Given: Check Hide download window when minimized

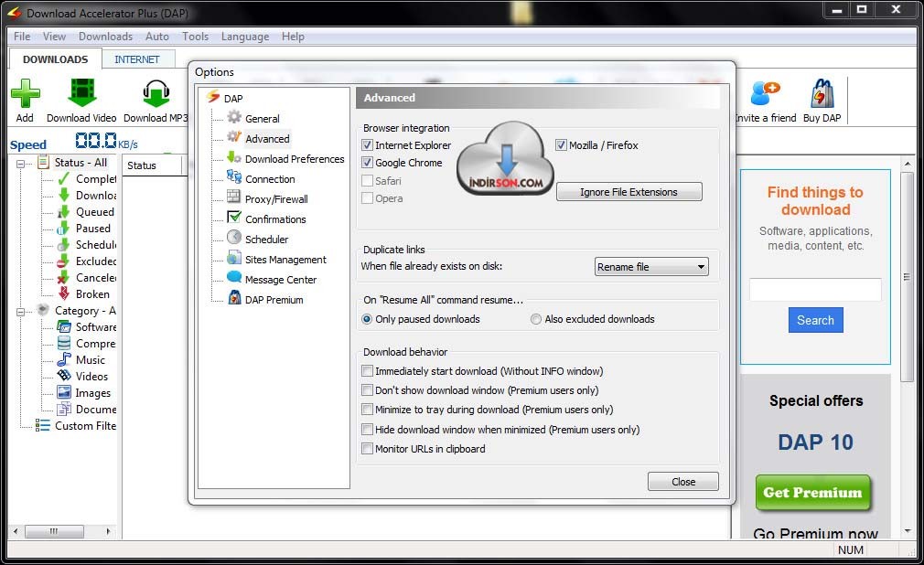Looking at the screenshot, I should click(x=367, y=430).
